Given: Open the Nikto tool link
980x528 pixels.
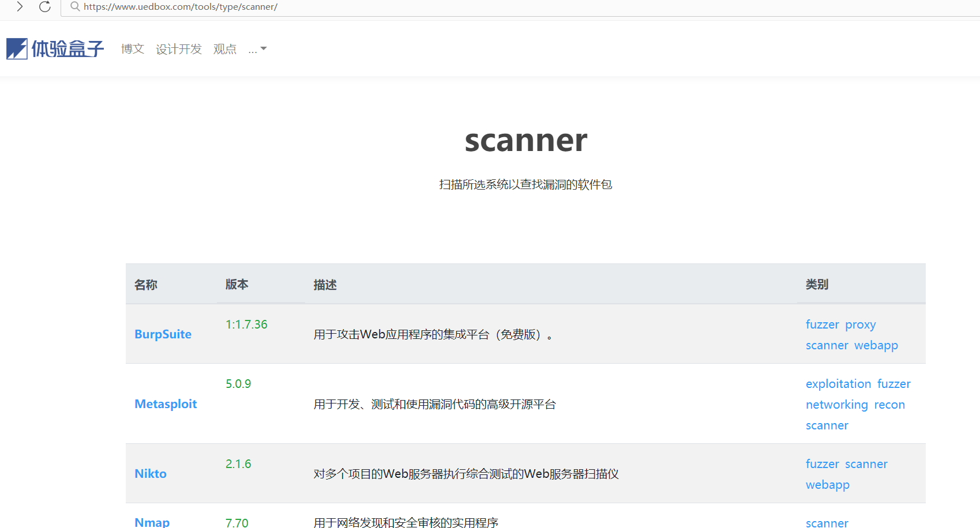Looking at the screenshot, I should (151, 474).
